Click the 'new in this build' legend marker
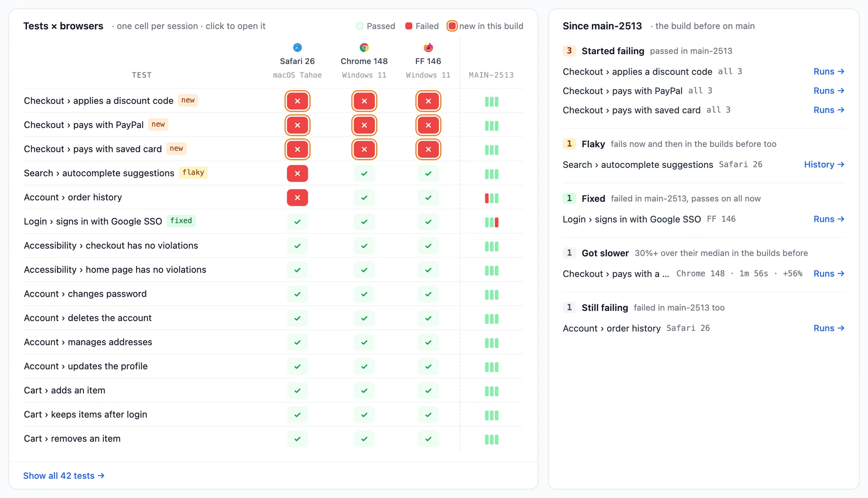The height and width of the screenshot is (498, 868). pos(452,26)
